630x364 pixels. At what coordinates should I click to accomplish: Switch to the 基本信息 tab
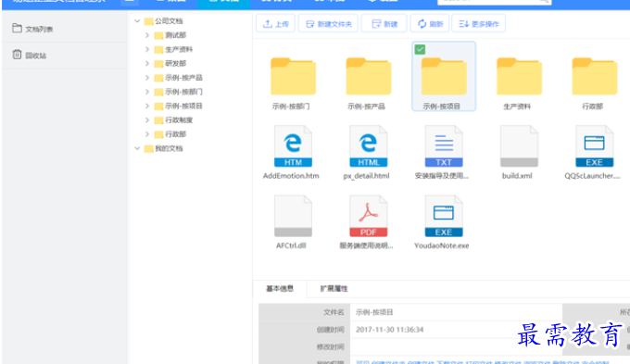280,288
